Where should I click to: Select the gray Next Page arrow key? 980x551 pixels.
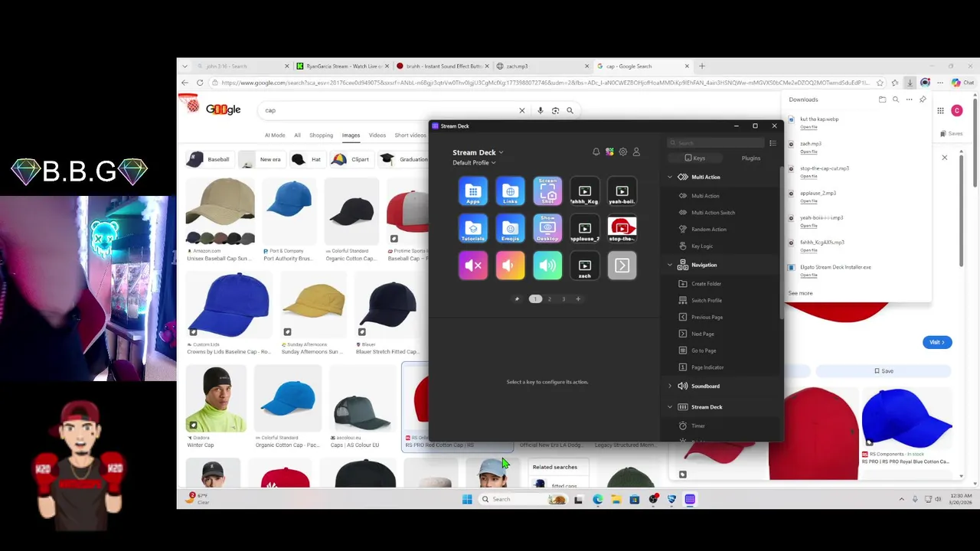click(622, 266)
